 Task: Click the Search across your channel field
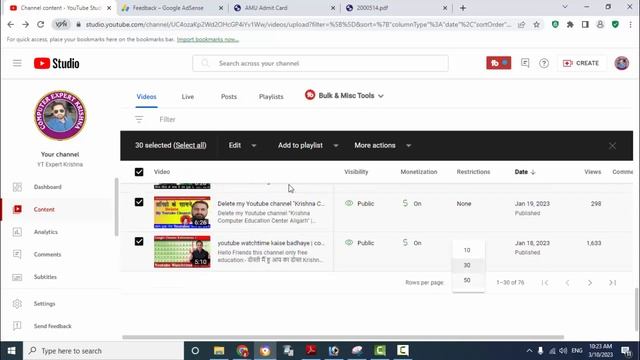tap(320, 63)
